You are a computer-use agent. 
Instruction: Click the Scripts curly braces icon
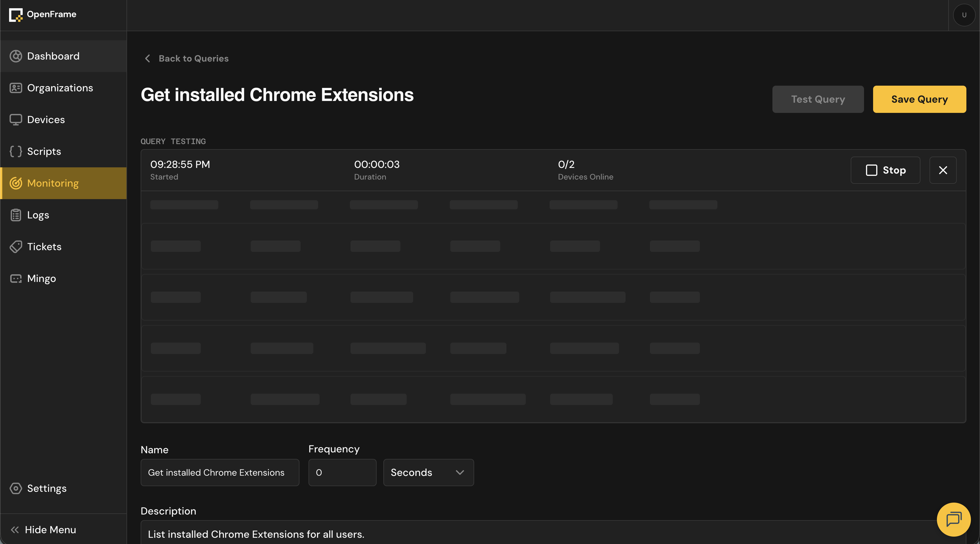click(x=16, y=151)
